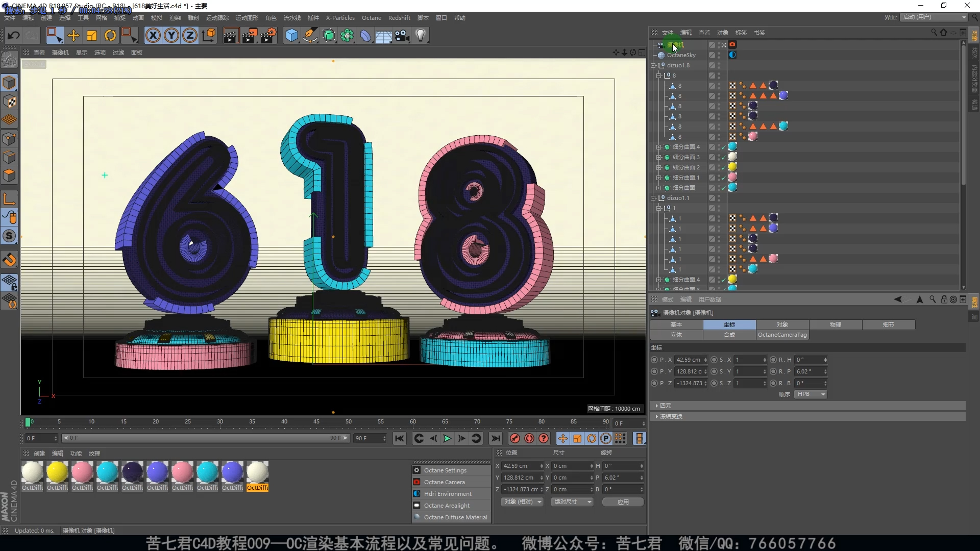
Task: Open the OctaneCameraTag tab
Action: [x=782, y=335]
